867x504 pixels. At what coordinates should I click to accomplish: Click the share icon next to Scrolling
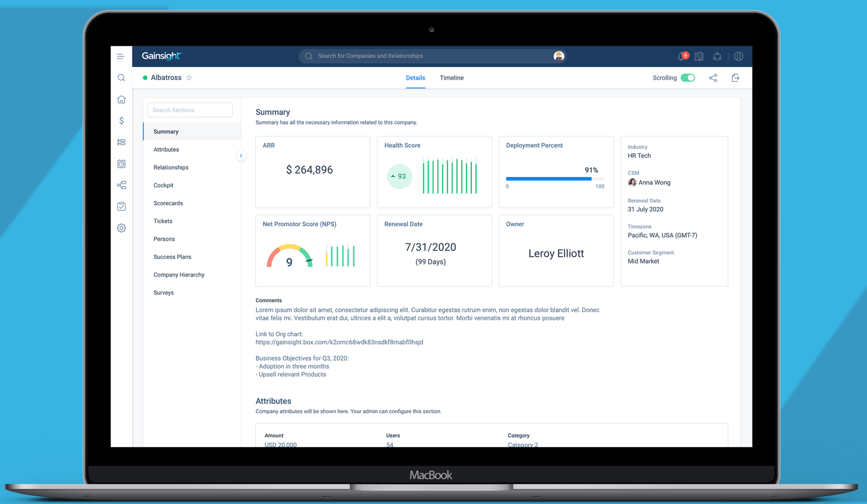pyautogui.click(x=713, y=78)
